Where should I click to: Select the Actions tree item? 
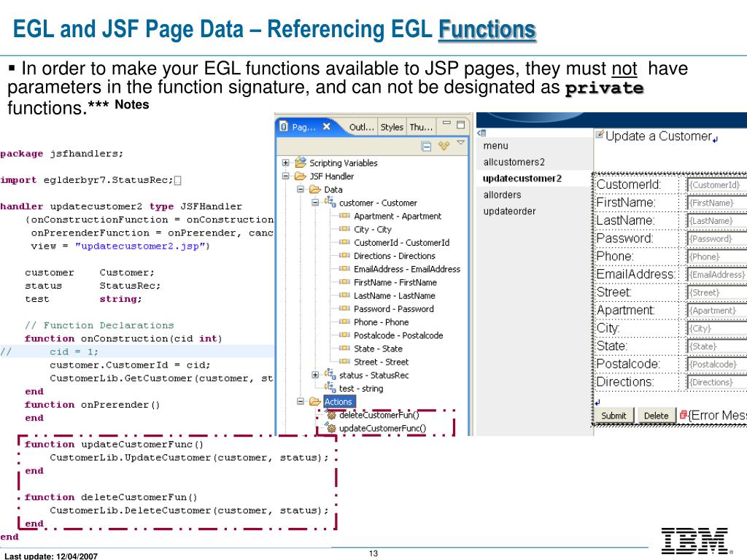(338, 402)
